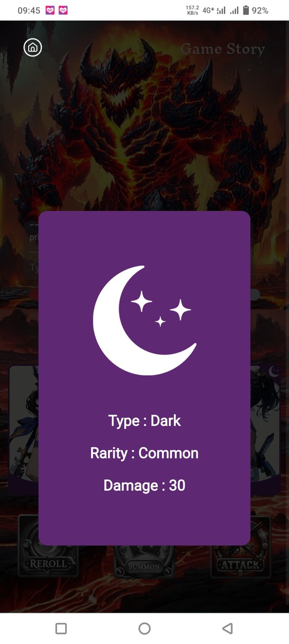Select the Rarity : Common text
Viewport: 289px width, 644px height.
click(x=144, y=453)
